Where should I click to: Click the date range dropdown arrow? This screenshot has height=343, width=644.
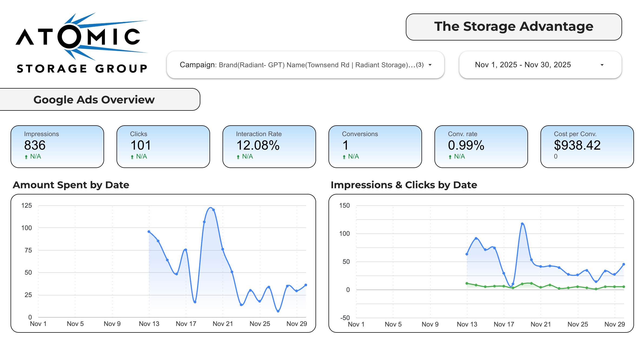click(x=602, y=65)
